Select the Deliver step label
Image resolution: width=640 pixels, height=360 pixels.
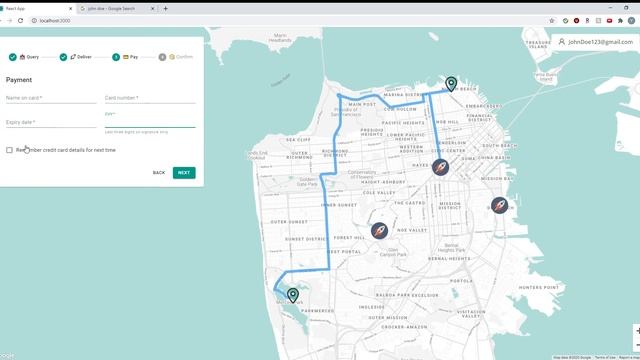84,57
